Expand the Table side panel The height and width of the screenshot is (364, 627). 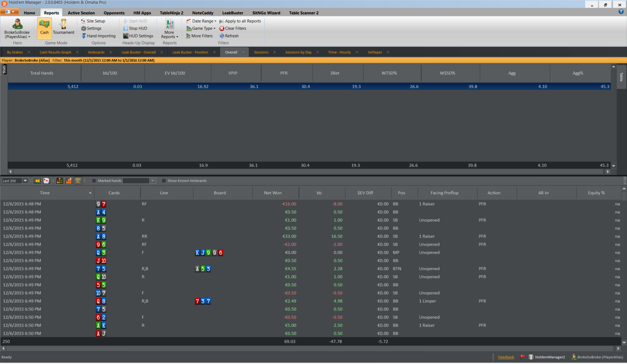pyautogui.click(x=621, y=77)
